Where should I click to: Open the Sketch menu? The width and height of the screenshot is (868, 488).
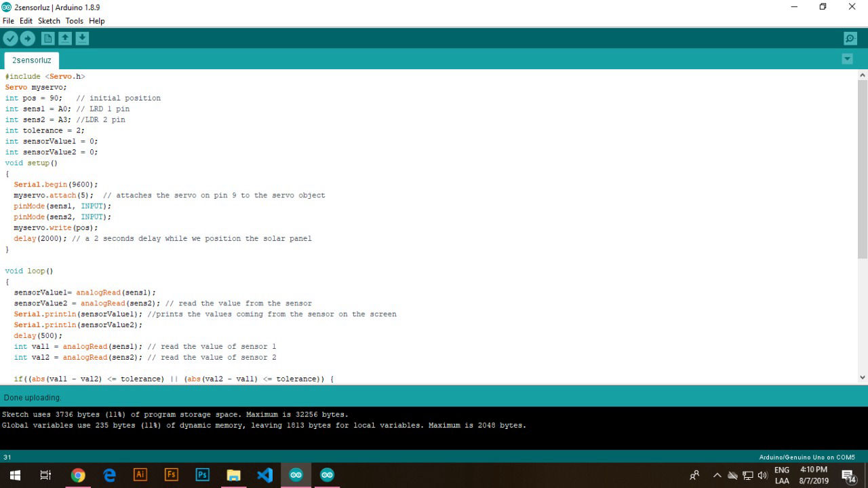[49, 21]
